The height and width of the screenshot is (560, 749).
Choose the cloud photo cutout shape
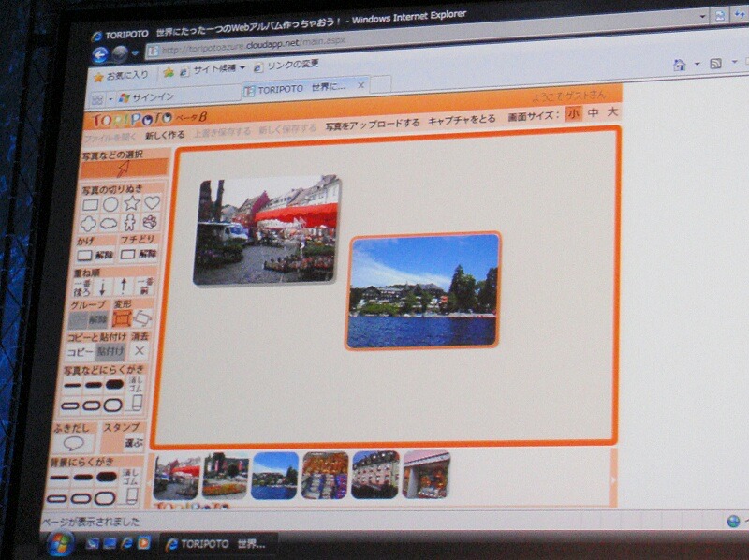click(x=109, y=223)
